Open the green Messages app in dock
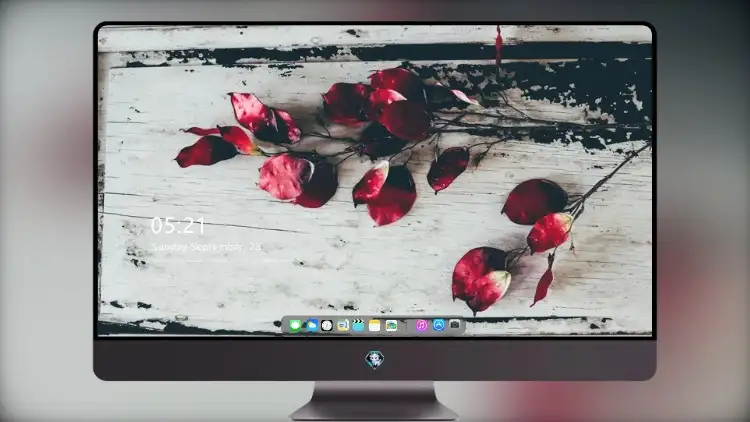This screenshot has height=422, width=750. tap(295, 326)
